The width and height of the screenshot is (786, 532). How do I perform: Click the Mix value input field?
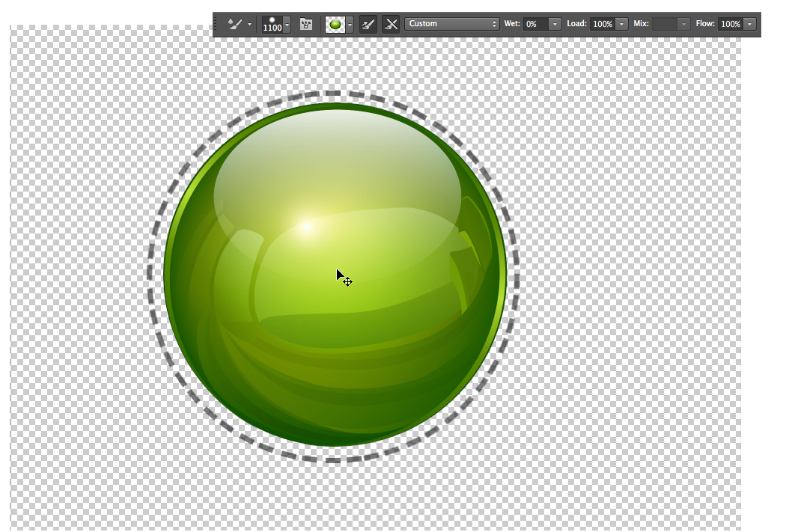[x=665, y=23]
